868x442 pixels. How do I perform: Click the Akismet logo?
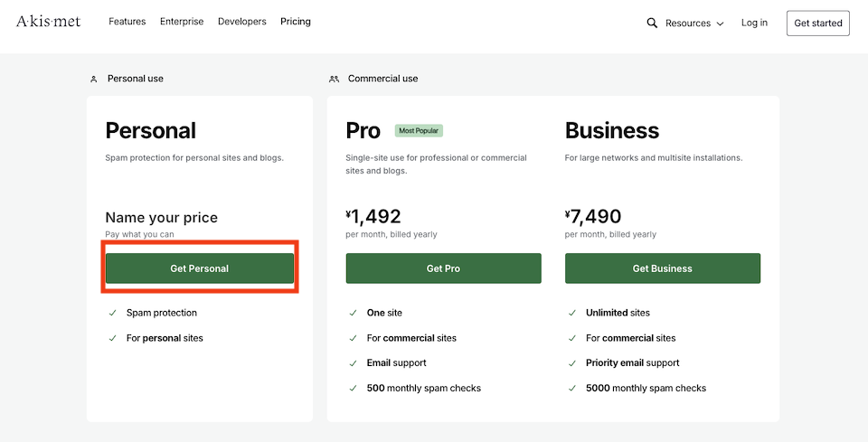[x=49, y=22]
